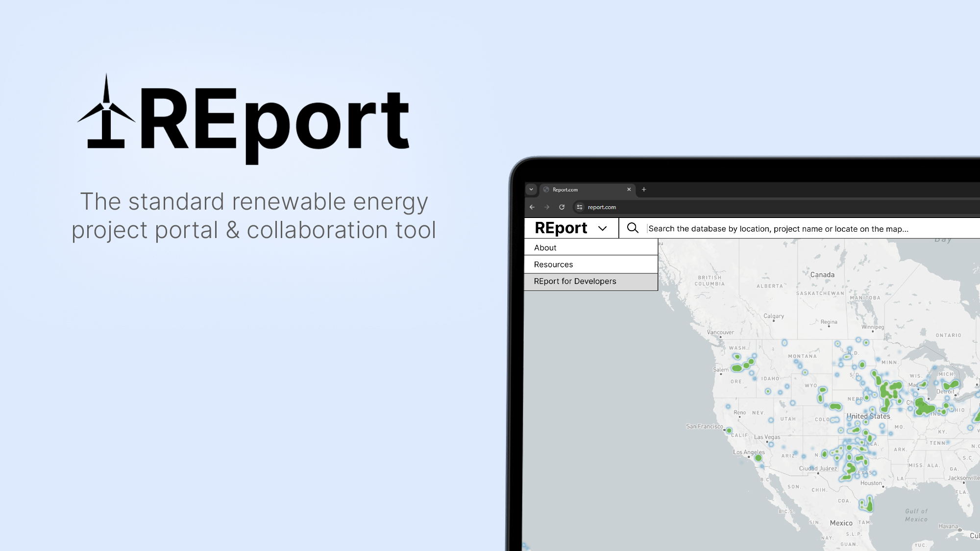Focus the database search field
Image resolution: width=980 pixels, height=551 pixels.
[778, 229]
